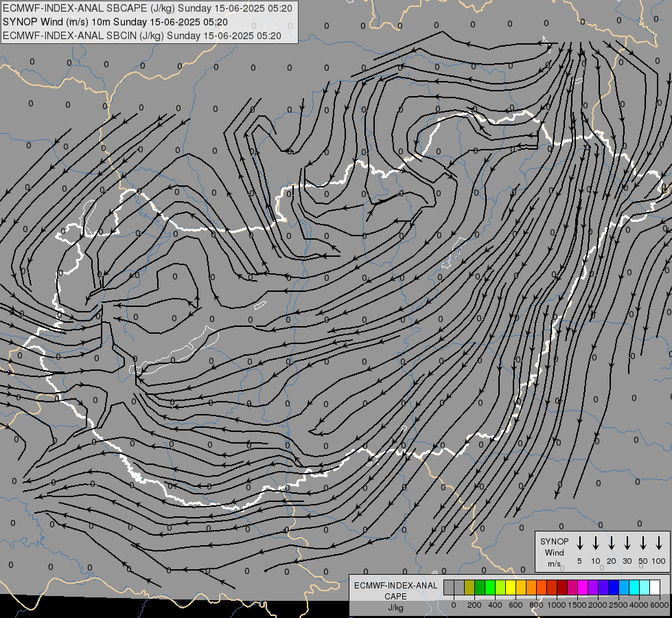Click the 2000 tick label on CAPE scale
Image resolution: width=672 pixels, height=618 pixels.
tap(598, 605)
